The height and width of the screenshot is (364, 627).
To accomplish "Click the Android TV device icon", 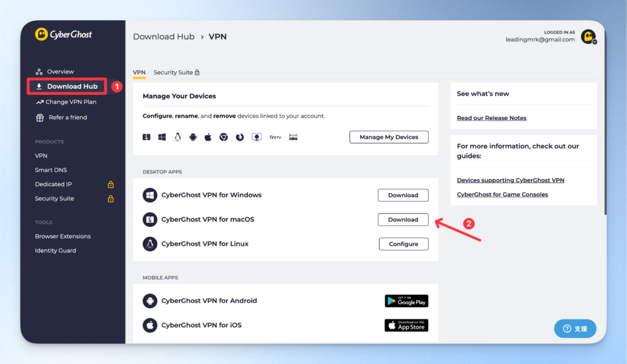I will point(257,137).
